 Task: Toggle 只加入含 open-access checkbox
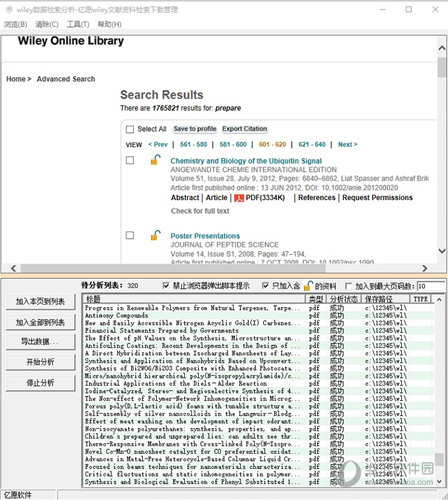coord(265,286)
